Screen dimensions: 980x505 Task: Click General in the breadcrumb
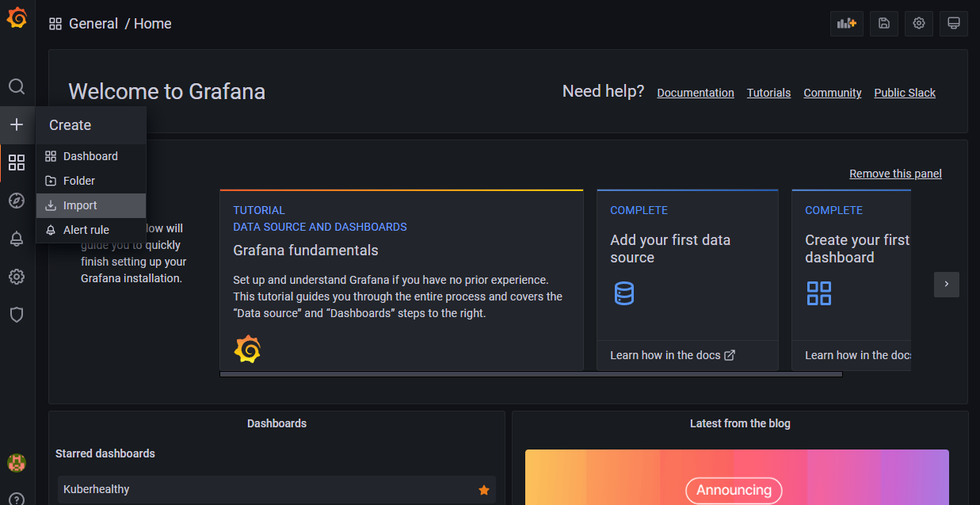click(x=93, y=24)
